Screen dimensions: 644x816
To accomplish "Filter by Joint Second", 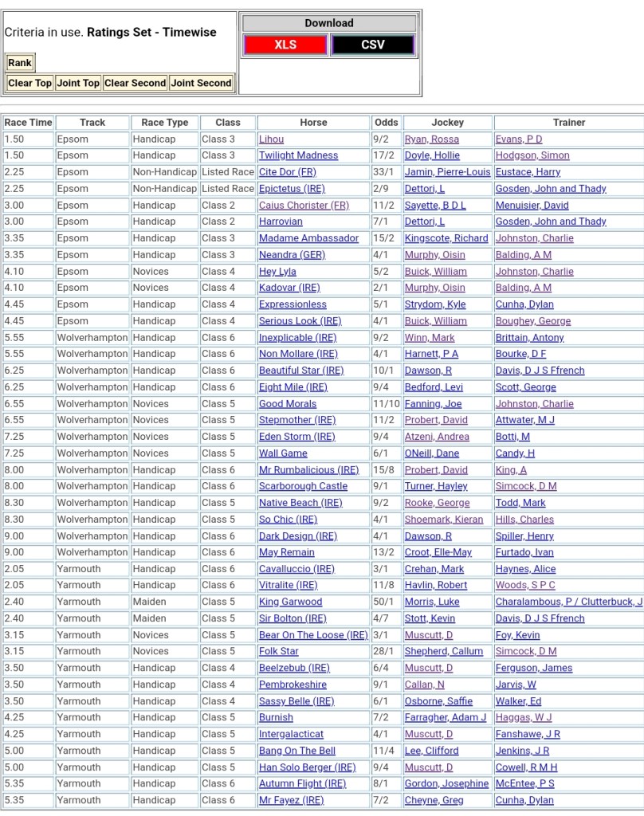I will (x=201, y=83).
